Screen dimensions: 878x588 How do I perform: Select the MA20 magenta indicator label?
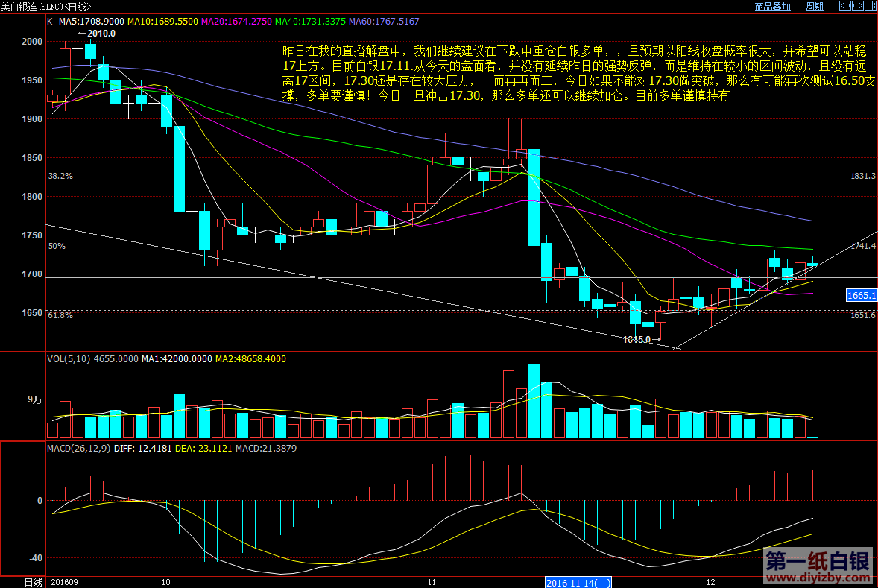[236, 22]
